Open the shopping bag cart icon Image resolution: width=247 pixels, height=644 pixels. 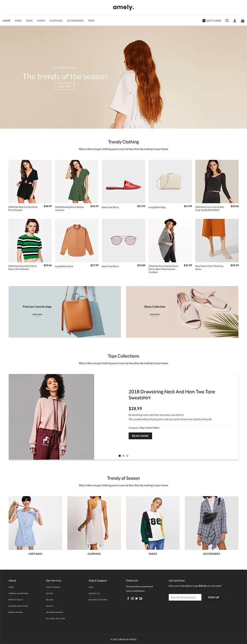[243, 21]
